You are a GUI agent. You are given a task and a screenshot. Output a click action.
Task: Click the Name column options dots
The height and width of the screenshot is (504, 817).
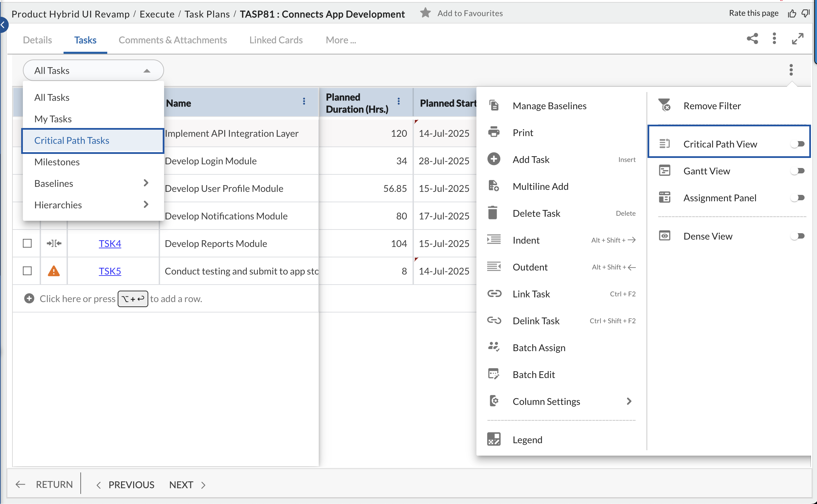[304, 101]
